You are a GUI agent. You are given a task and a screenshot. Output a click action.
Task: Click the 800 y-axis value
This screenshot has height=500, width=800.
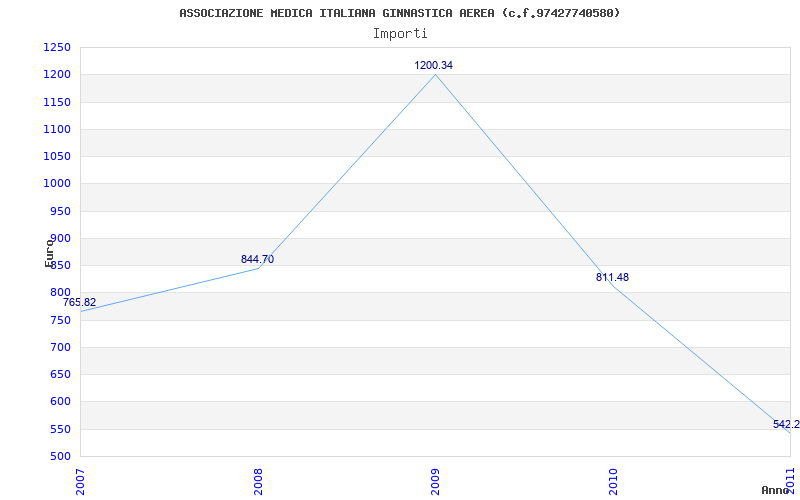[60, 292]
